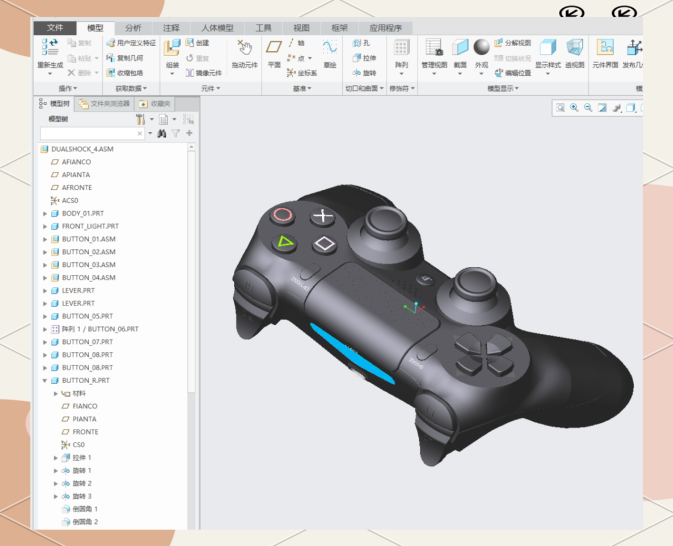Open the 切口和曲面 group dropdown
This screenshot has height=546, width=673.
coord(364,88)
